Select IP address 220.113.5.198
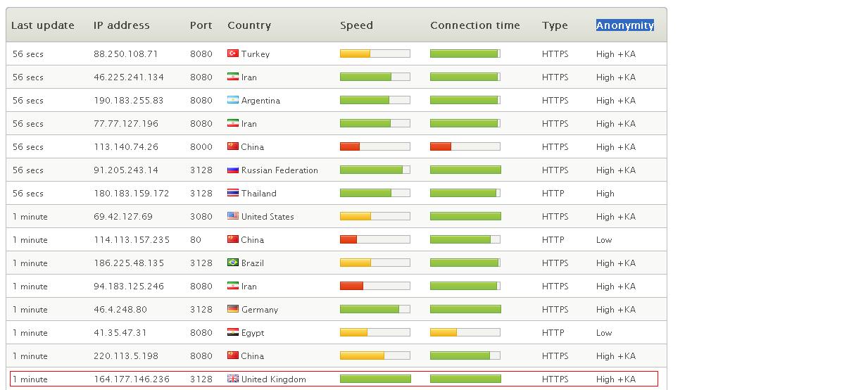This screenshot has height=390, width=868. click(126, 356)
